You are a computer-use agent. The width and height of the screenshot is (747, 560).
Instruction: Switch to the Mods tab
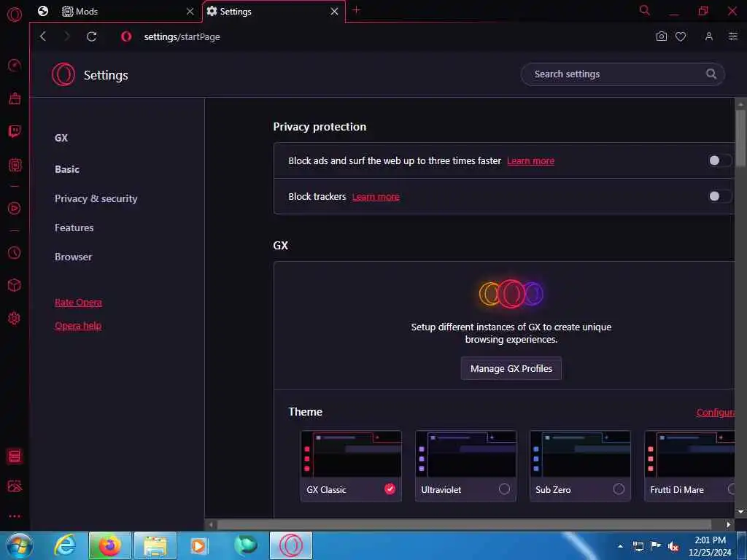point(128,12)
